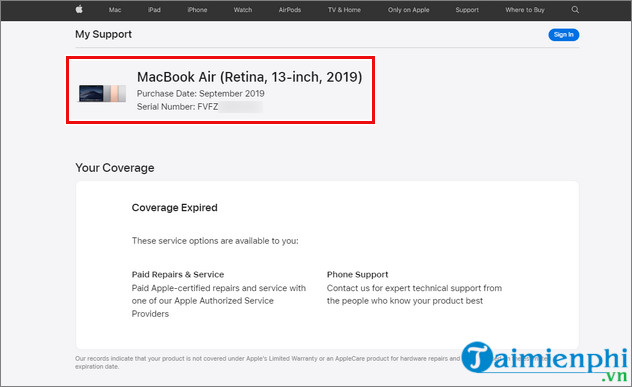
Task: Select AirPods in the top navigation
Action: (x=290, y=10)
